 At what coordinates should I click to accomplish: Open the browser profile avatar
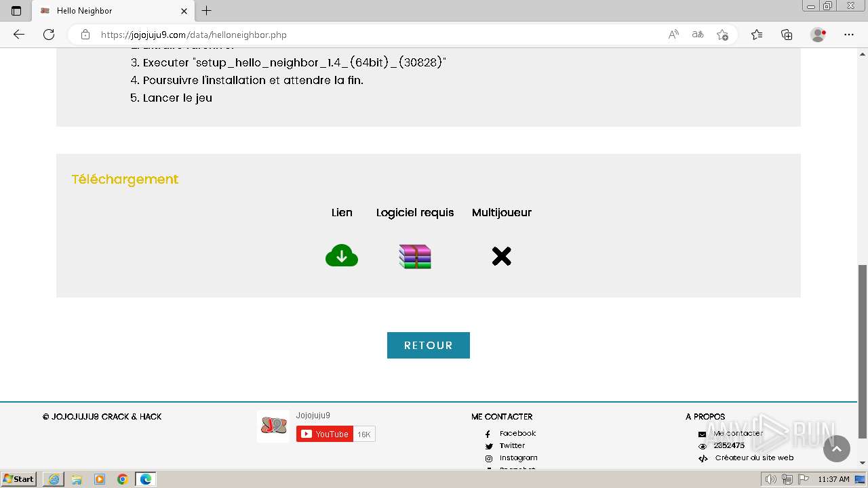(x=818, y=35)
